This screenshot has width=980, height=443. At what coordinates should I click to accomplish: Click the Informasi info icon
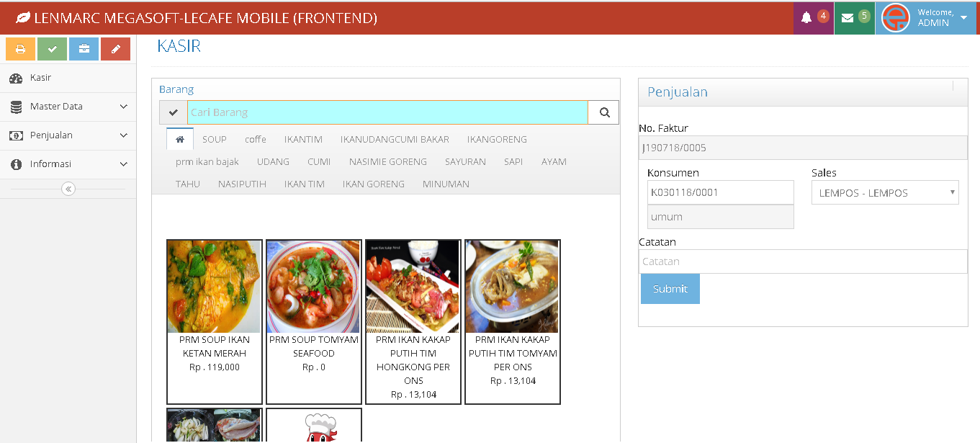16,164
